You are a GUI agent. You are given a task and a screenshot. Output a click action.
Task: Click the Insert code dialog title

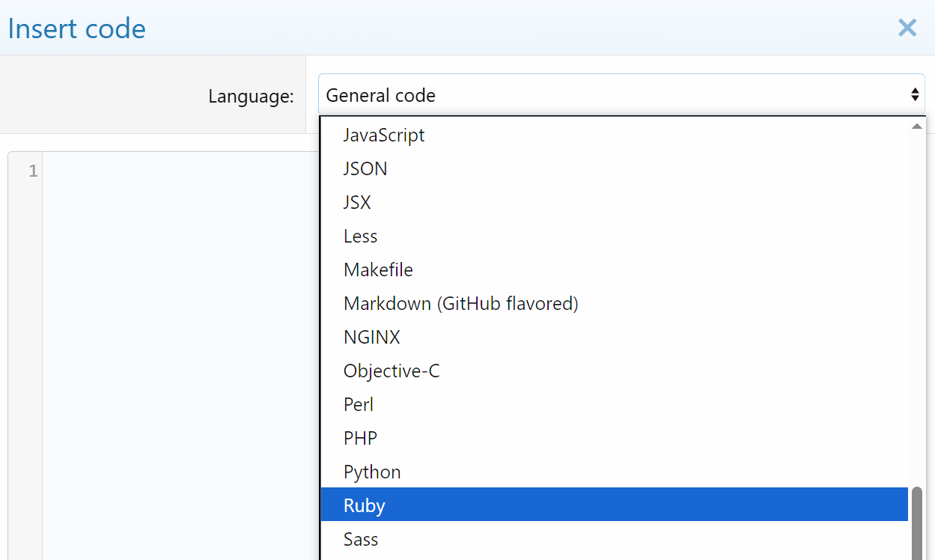pyautogui.click(x=76, y=28)
